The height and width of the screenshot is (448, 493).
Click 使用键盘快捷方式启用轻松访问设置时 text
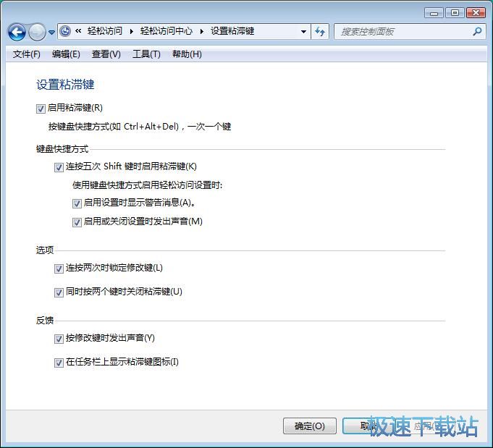(148, 185)
